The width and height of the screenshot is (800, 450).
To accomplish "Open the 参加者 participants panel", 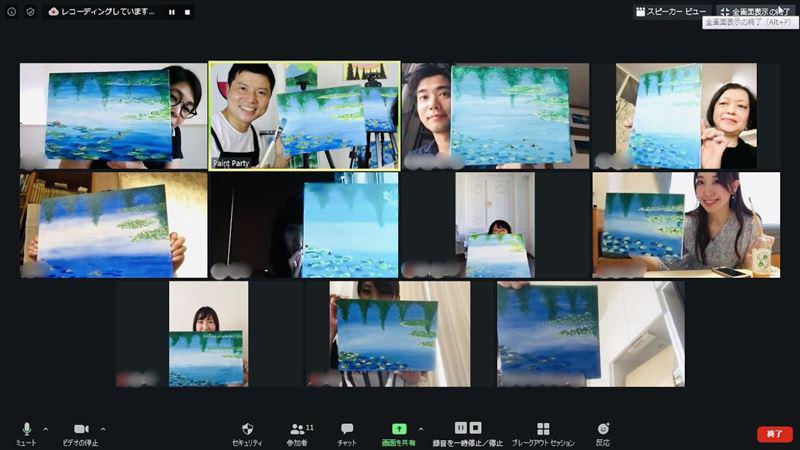I will (298, 434).
